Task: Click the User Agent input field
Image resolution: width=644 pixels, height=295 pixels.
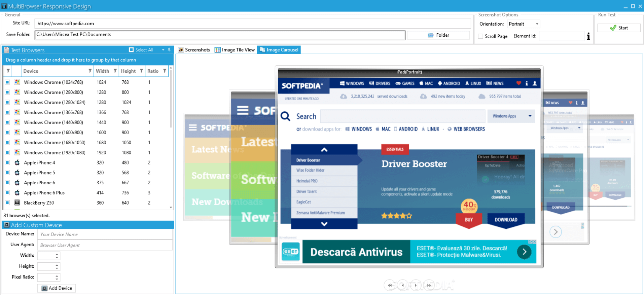Action: 105,245
